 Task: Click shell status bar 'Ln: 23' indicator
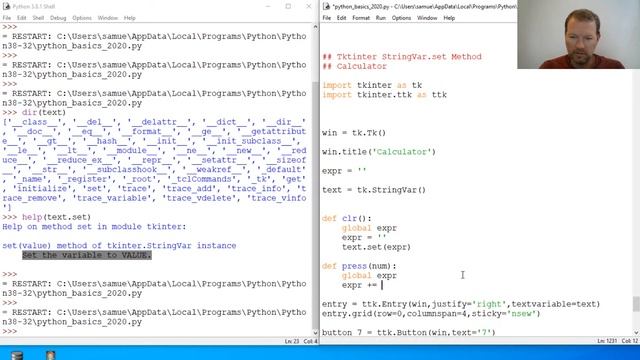click(x=291, y=341)
